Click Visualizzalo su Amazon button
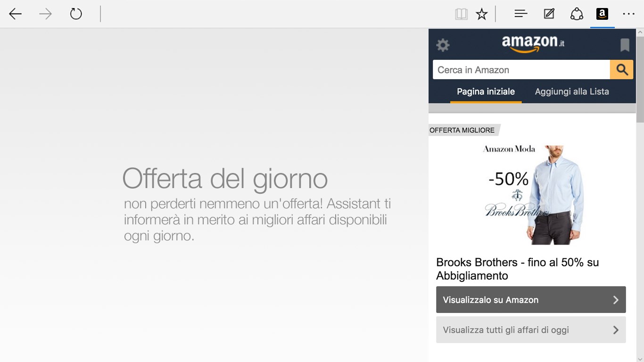The width and height of the screenshot is (644, 362). pyautogui.click(x=531, y=300)
